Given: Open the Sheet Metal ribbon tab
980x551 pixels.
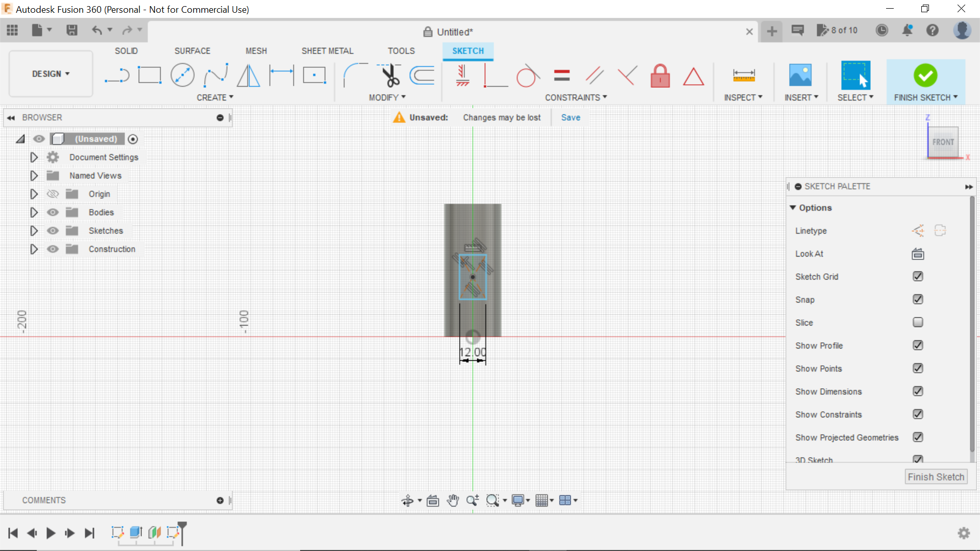Looking at the screenshot, I should pyautogui.click(x=327, y=51).
